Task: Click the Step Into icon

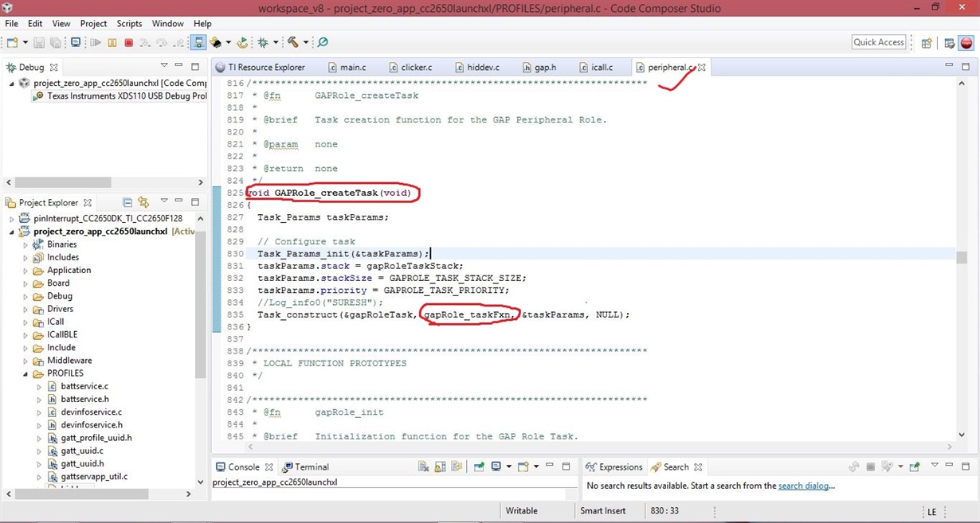Action: click(x=145, y=42)
